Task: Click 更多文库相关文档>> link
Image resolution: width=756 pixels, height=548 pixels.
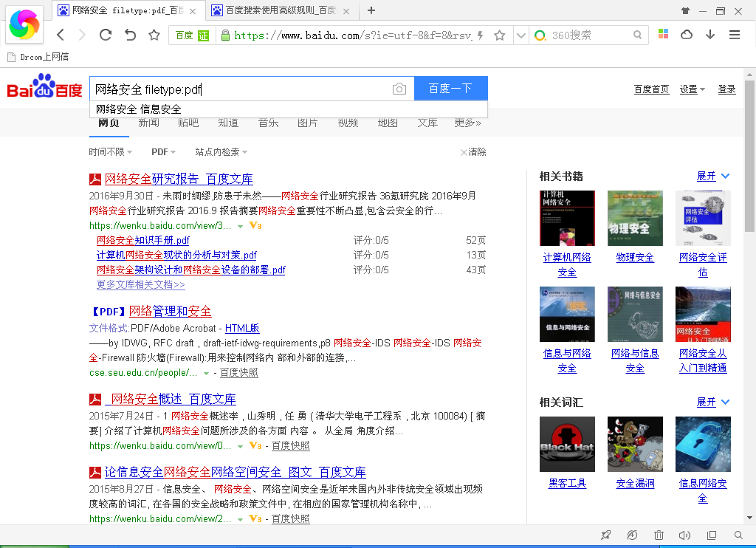Action: 141,284
